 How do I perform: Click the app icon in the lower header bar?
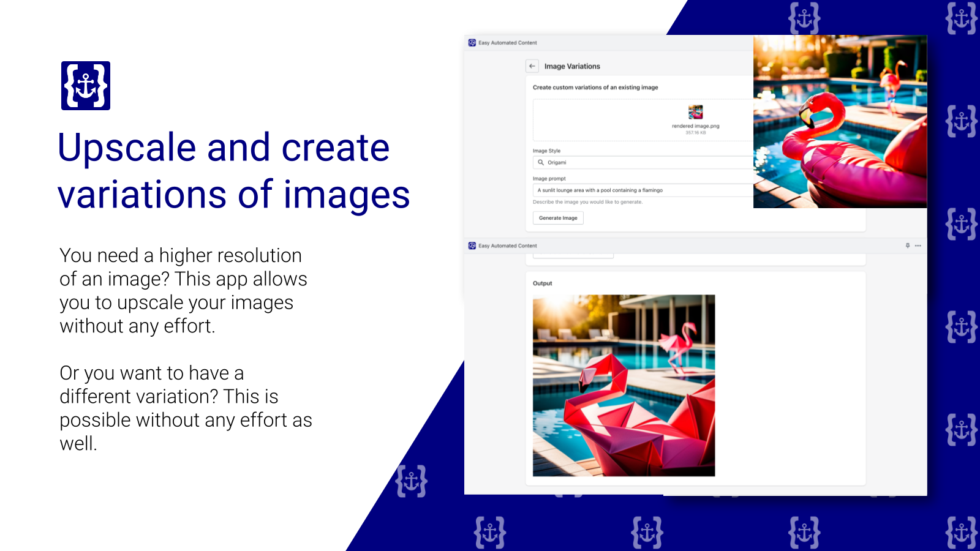point(472,246)
